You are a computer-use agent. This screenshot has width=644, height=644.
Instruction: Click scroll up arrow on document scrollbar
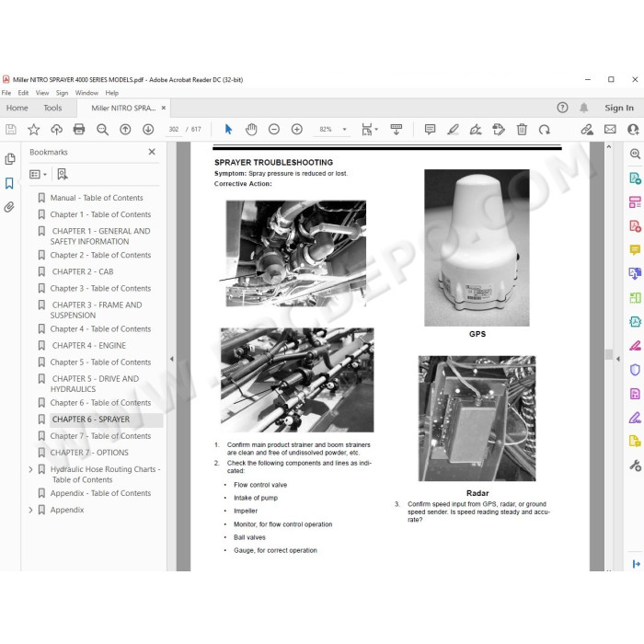tap(609, 146)
